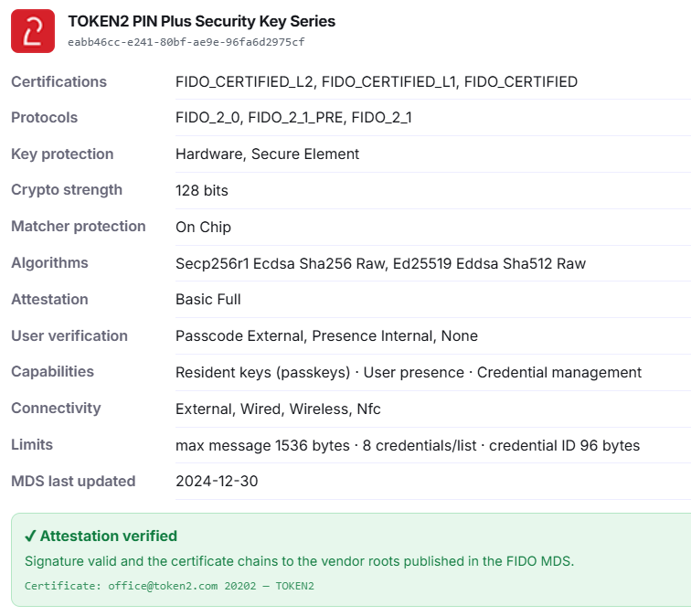Click the Basic Full attestation value
Image resolution: width=691 pixels, height=616 pixels.
[x=208, y=300]
